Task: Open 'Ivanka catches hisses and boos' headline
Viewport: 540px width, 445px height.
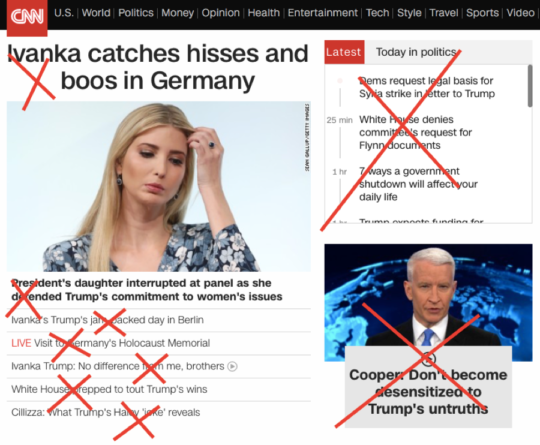Action: (158, 67)
